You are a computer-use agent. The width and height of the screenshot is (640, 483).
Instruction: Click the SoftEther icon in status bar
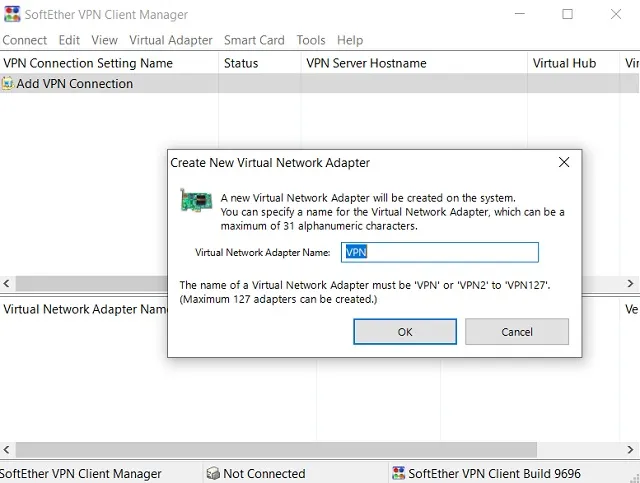pos(398,473)
